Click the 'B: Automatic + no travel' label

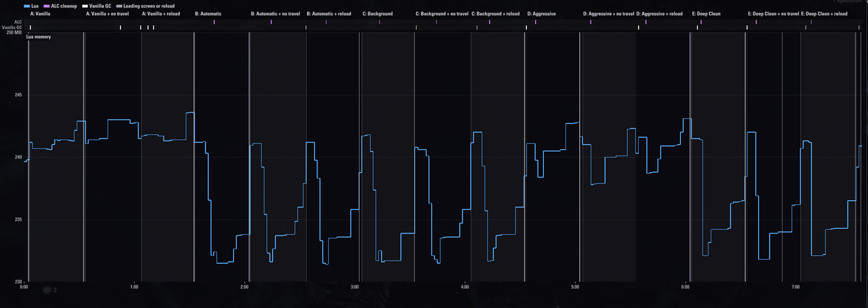pos(275,14)
